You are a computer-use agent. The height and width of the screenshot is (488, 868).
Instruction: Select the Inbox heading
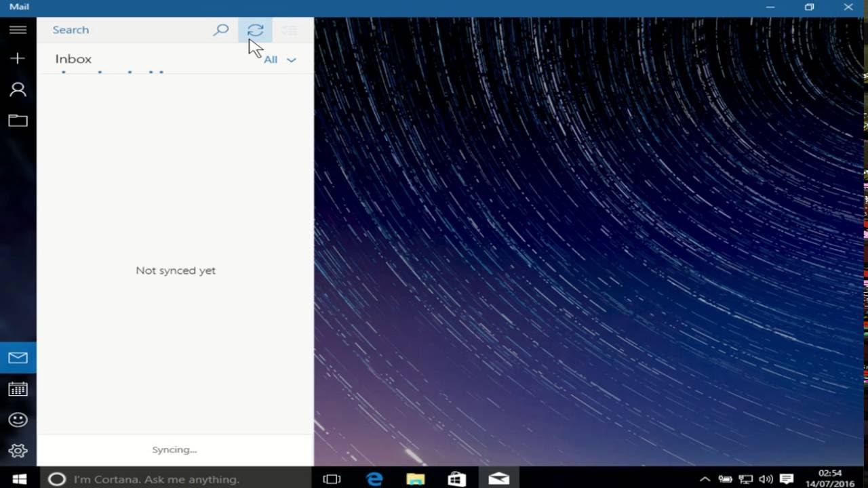[x=73, y=59]
